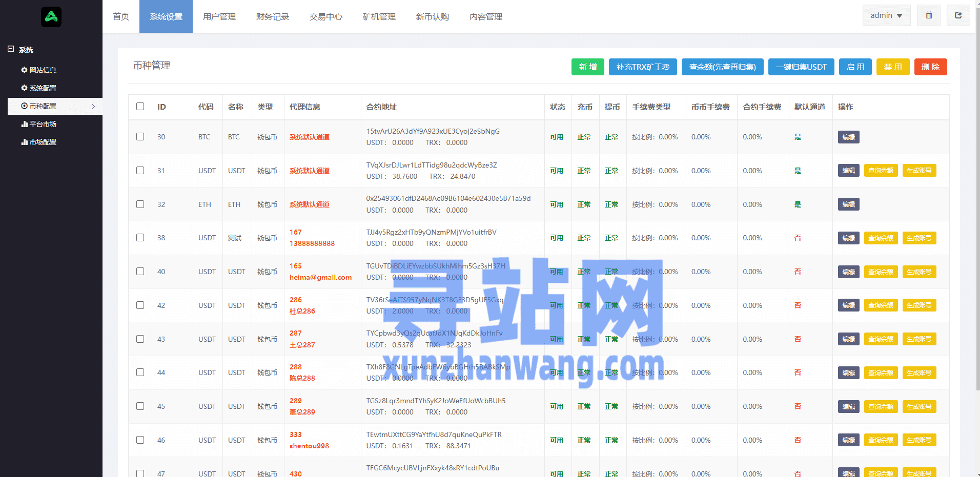
Task: Click 生成账号 for row ID 42
Action: coord(919,305)
